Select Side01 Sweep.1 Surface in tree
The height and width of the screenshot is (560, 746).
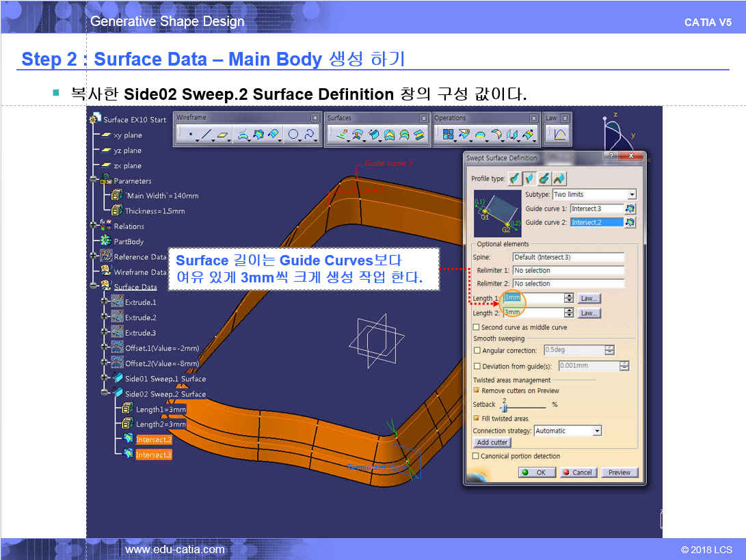pos(165,379)
